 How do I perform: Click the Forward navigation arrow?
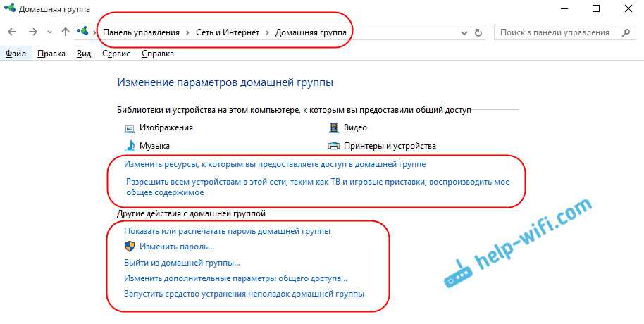[32, 32]
